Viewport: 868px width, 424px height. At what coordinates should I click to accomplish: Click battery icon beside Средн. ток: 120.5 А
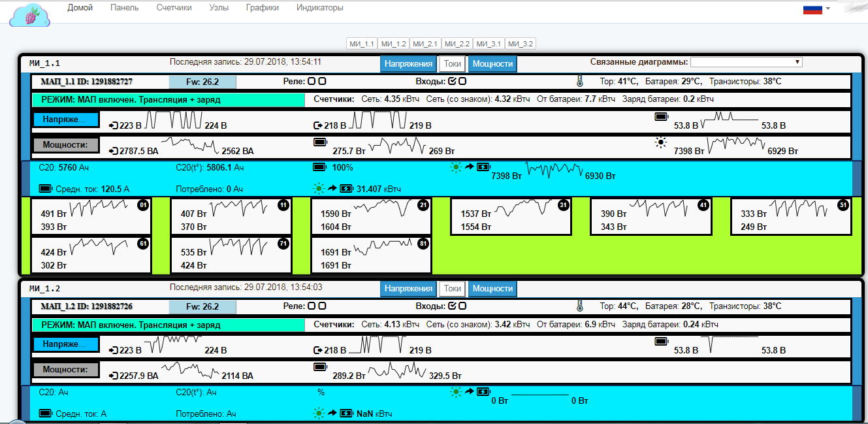click(45, 189)
